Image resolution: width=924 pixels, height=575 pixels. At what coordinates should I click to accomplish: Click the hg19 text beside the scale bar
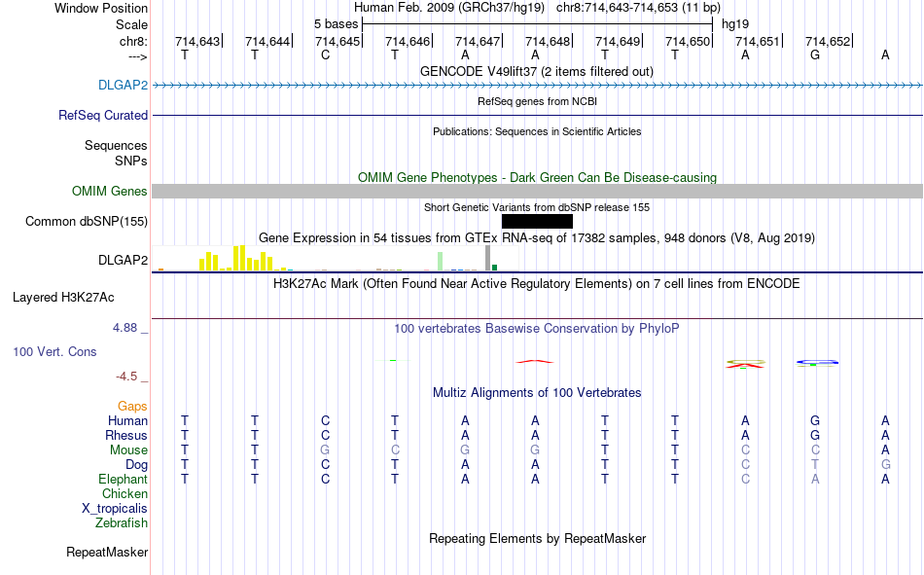pos(735,24)
